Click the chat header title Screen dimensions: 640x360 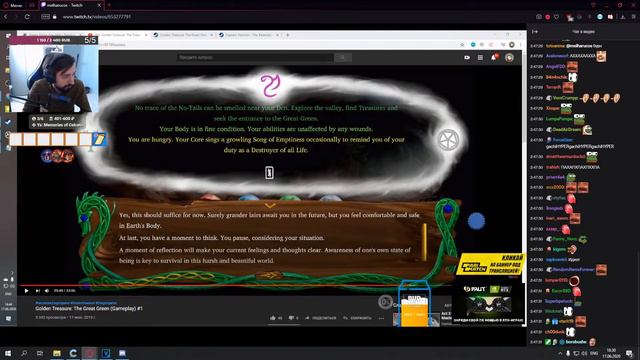[x=583, y=31]
